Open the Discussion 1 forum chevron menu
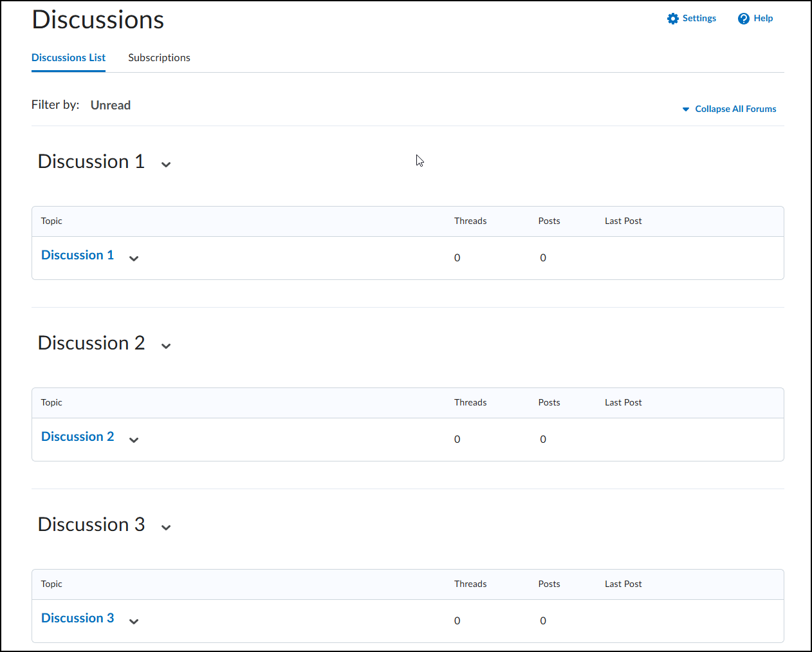Viewport: 812px width, 652px height. pyautogui.click(x=166, y=164)
